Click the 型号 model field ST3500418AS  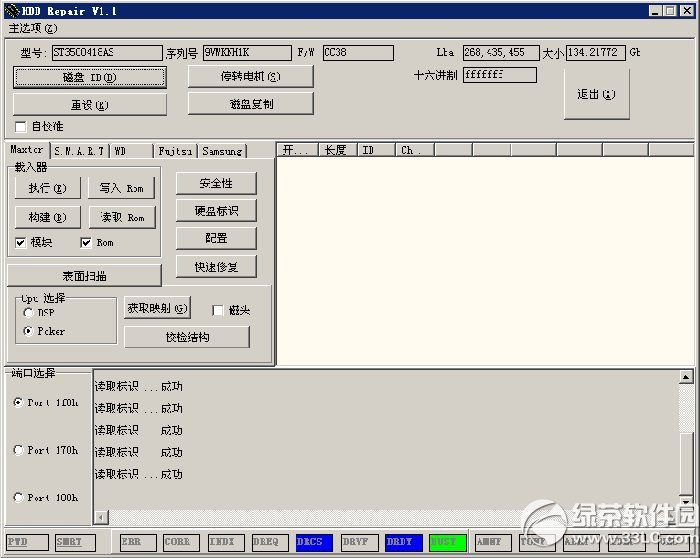click(107, 53)
